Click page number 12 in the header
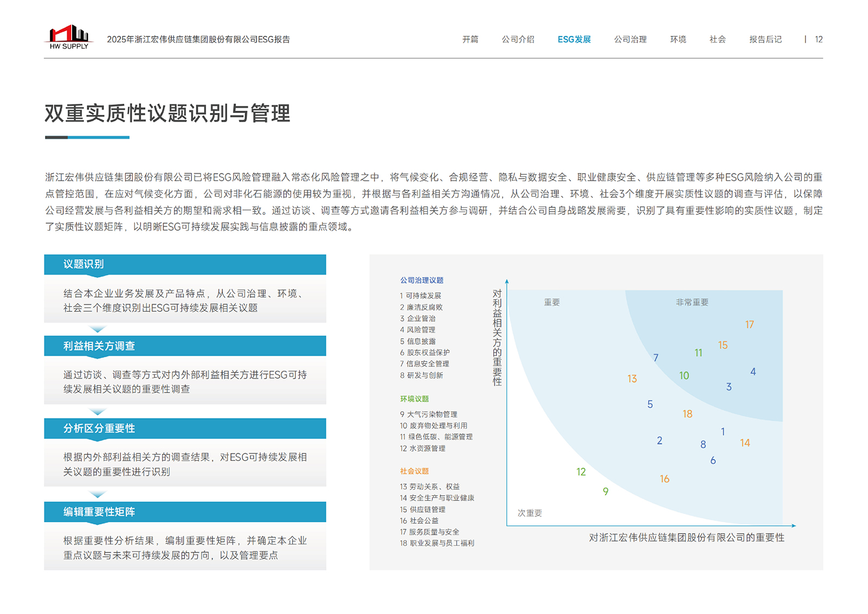This screenshot has height=614, width=868. [819, 40]
